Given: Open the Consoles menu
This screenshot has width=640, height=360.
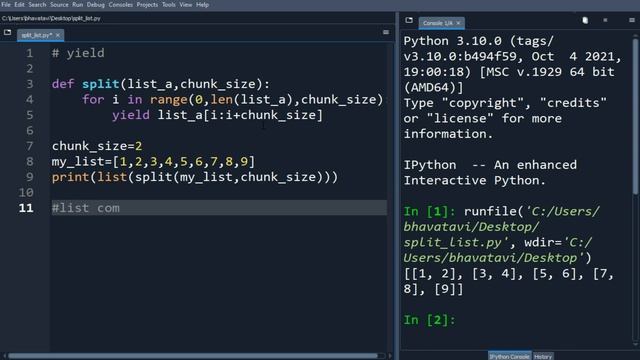Looking at the screenshot, I should click(120, 5).
